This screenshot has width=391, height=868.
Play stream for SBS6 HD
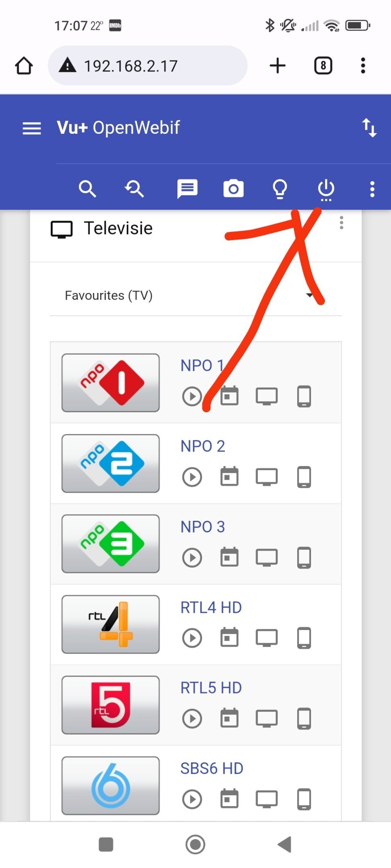coord(192,799)
